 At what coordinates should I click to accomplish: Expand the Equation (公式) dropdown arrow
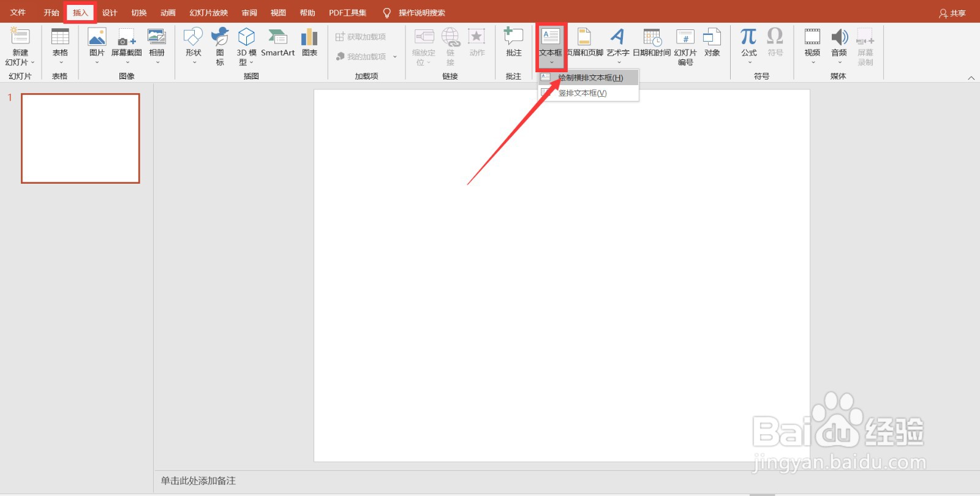click(749, 62)
